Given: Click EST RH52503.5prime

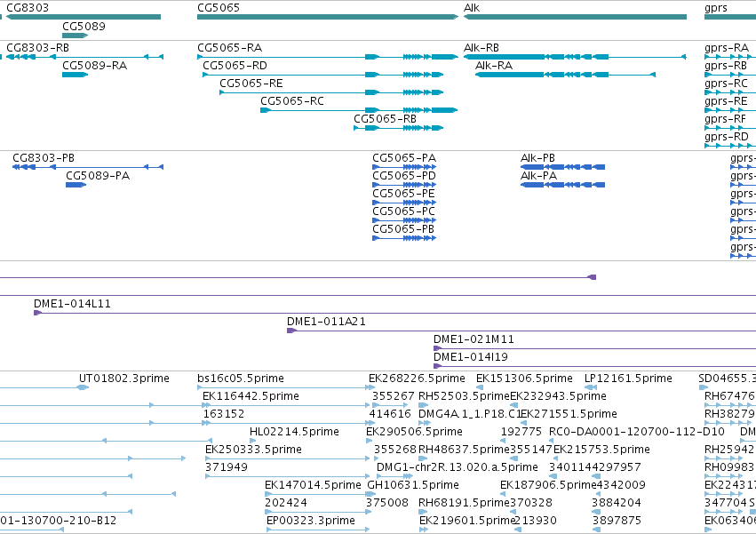Looking at the screenshot, I should pos(464,396).
